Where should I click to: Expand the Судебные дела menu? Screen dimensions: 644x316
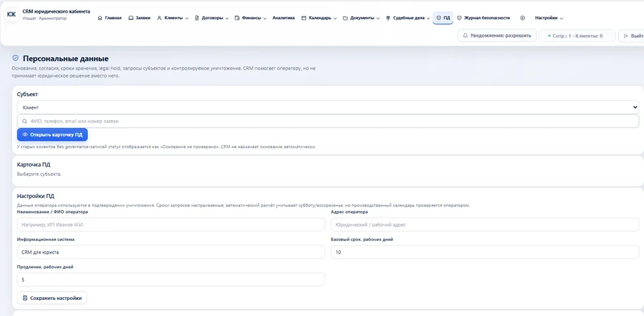[x=408, y=18]
